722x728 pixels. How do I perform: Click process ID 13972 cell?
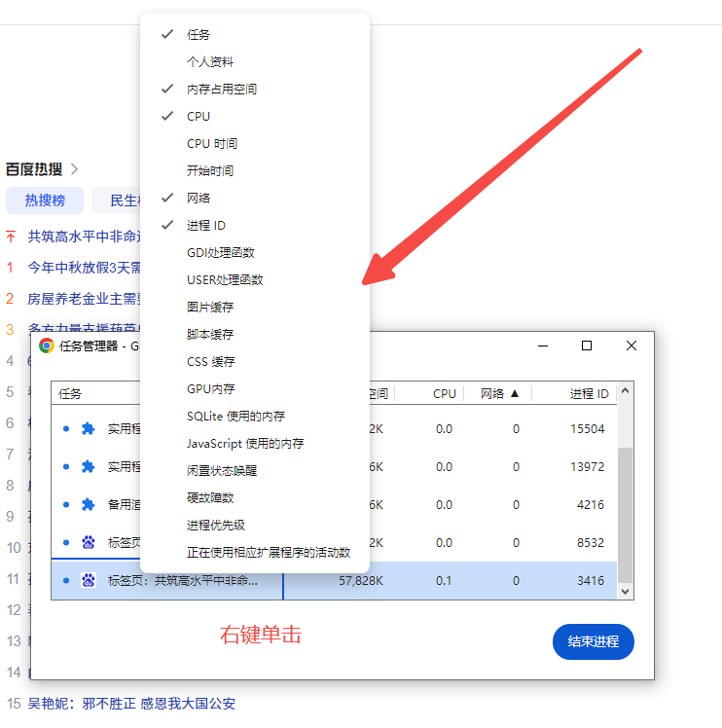coord(588,466)
